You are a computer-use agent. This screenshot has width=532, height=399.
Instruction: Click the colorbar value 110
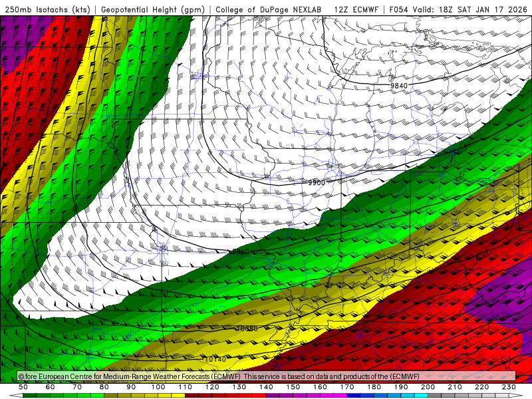[186, 387]
